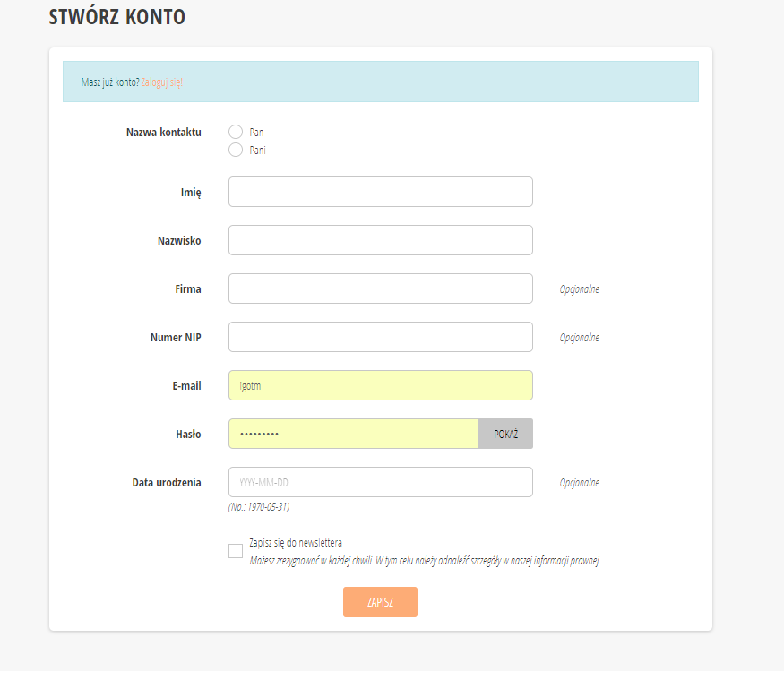Select the Pan radio button
Image resolution: width=784 pixels, height=680 pixels.
pyautogui.click(x=236, y=132)
